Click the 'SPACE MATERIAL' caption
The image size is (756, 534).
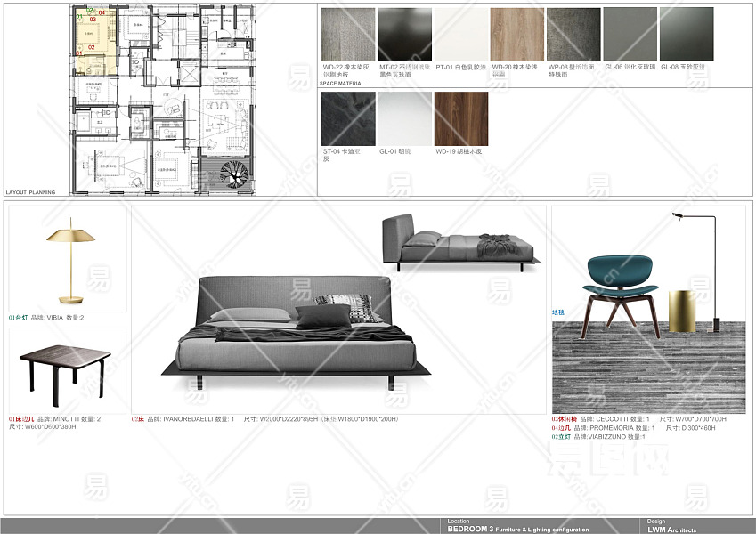[342, 84]
